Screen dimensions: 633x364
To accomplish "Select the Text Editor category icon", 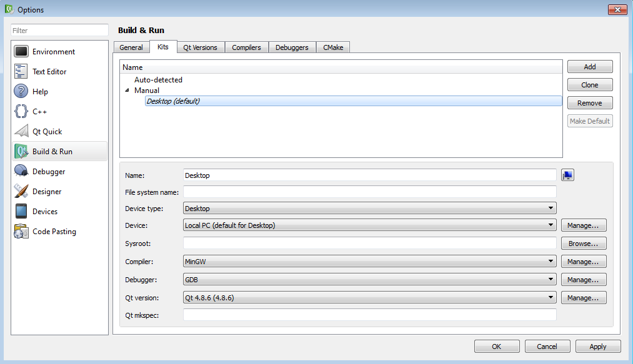I will point(21,71).
